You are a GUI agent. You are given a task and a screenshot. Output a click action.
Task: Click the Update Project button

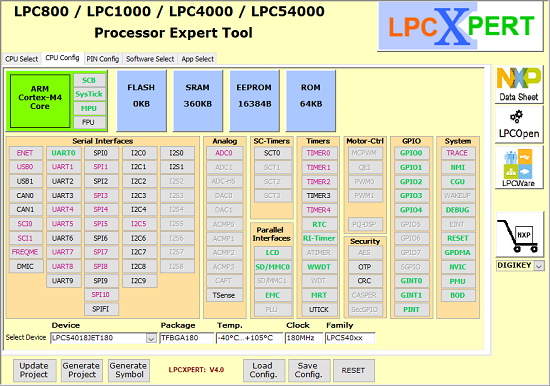click(x=34, y=370)
